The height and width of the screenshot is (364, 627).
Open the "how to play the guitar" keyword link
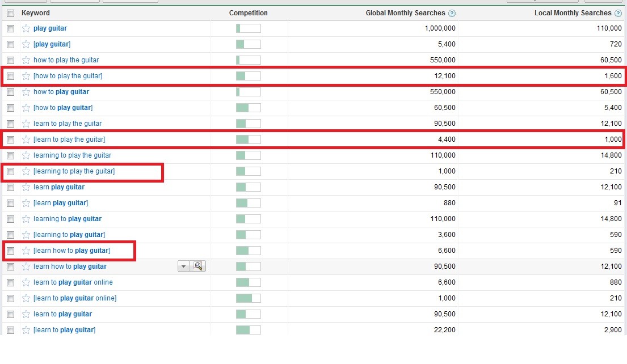tap(66, 60)
